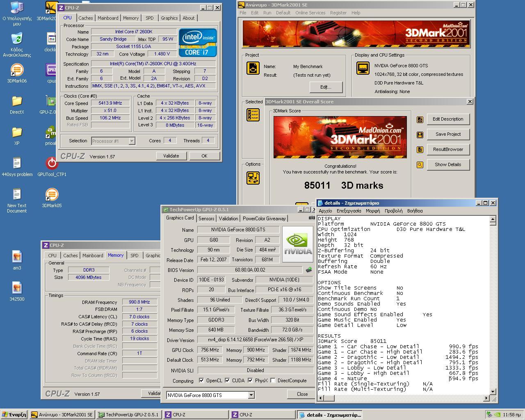Image resolution: width=525 pixels, height=420 pixels.
Task: Open the Caches tab in top CPU-Z window
Action: pos(85,18)
